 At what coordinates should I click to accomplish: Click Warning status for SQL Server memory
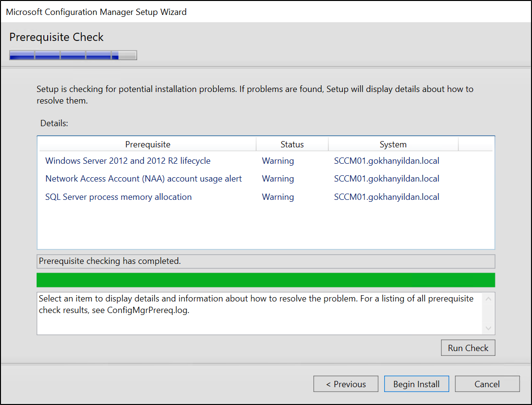point(278,197)
